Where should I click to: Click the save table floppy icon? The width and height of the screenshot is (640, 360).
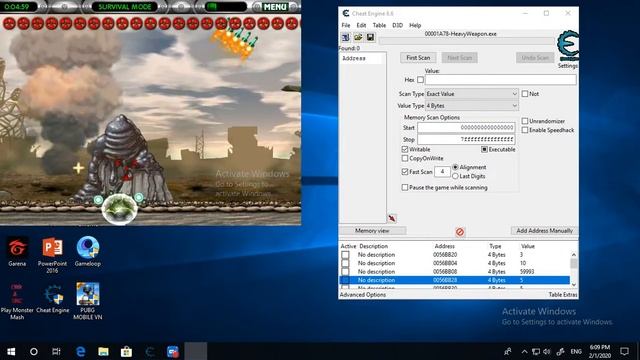370,38
